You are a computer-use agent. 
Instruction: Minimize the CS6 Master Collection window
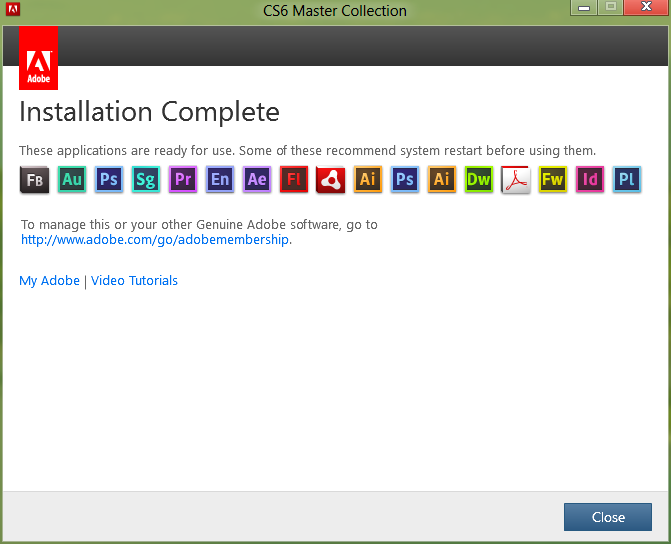[584, 8]
